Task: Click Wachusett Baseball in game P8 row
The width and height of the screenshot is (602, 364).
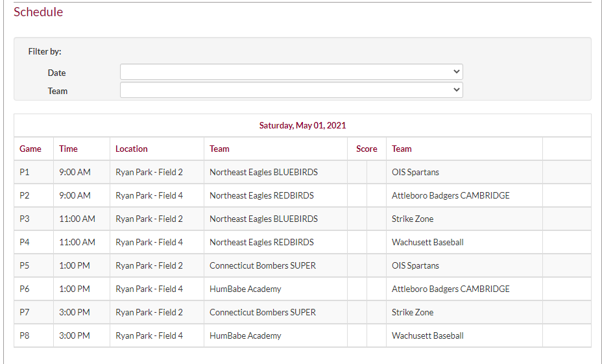Action: tap(427, 335)
